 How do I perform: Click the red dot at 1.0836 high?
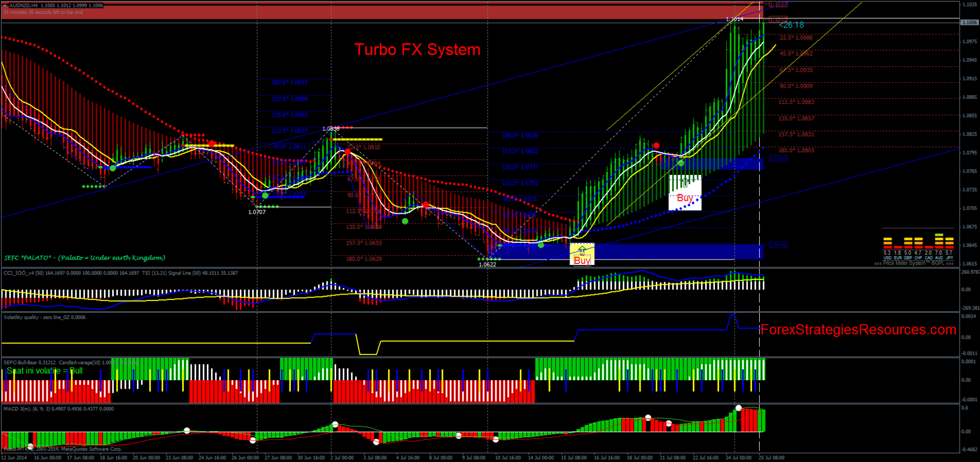tap(347, 153)
